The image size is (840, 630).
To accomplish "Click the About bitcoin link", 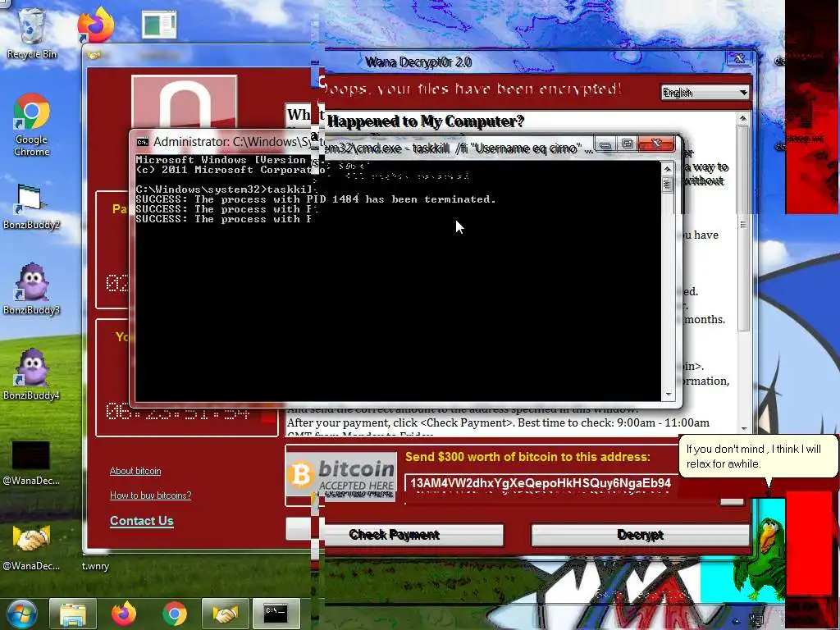I will [135, 471].
